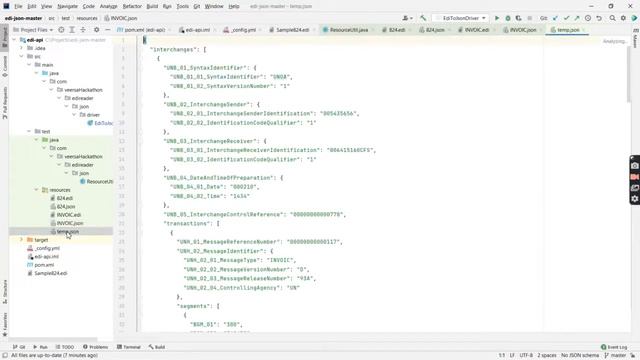Click the master branch widget in status bar
Viewport: 640px width, 360px height.
617,356
